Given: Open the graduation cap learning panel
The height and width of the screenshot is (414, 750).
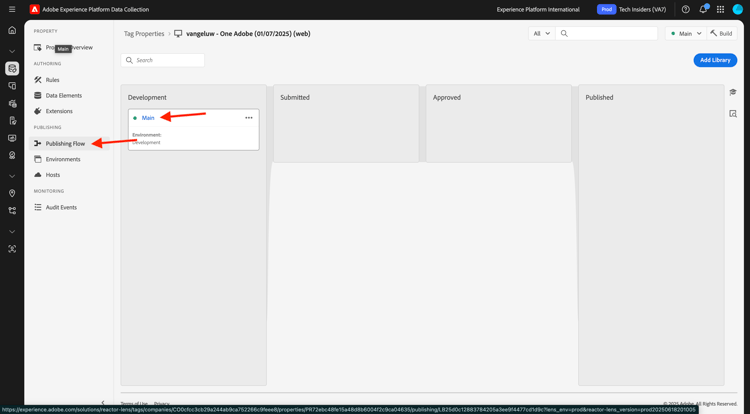Looking at the screenshot, I should 733,92.
